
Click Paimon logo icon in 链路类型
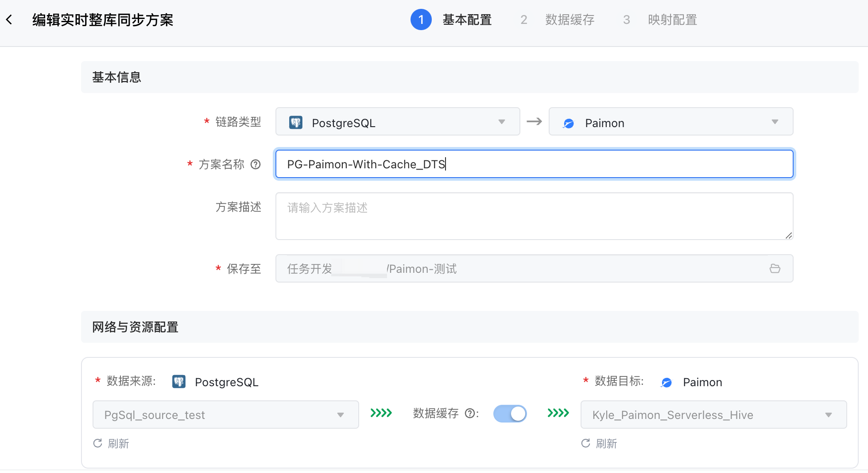[x=569, y=123]
